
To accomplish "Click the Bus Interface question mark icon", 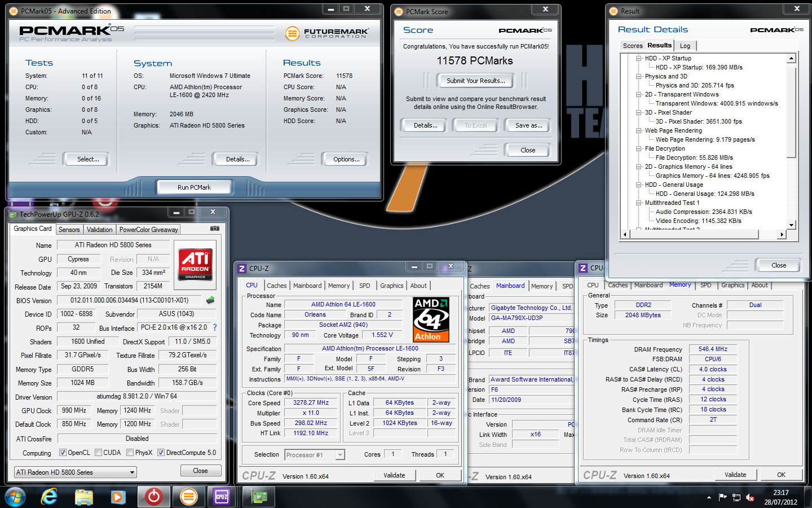I will [214, 327].
